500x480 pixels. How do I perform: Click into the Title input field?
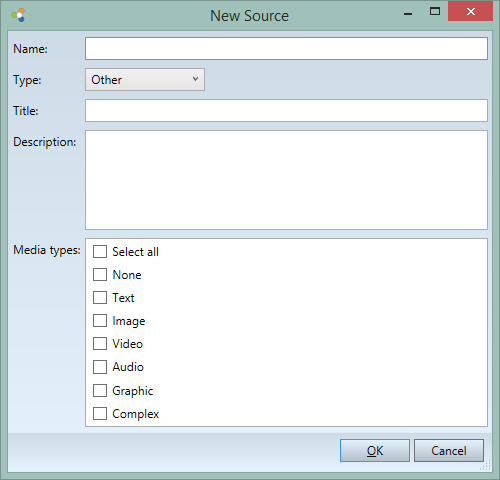click(x=286, y=110)
